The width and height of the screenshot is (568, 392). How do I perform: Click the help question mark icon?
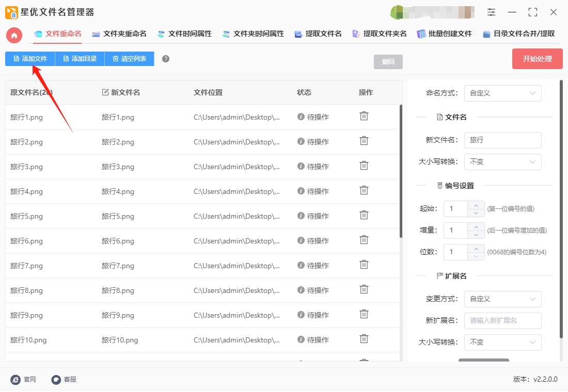(166, 59)
